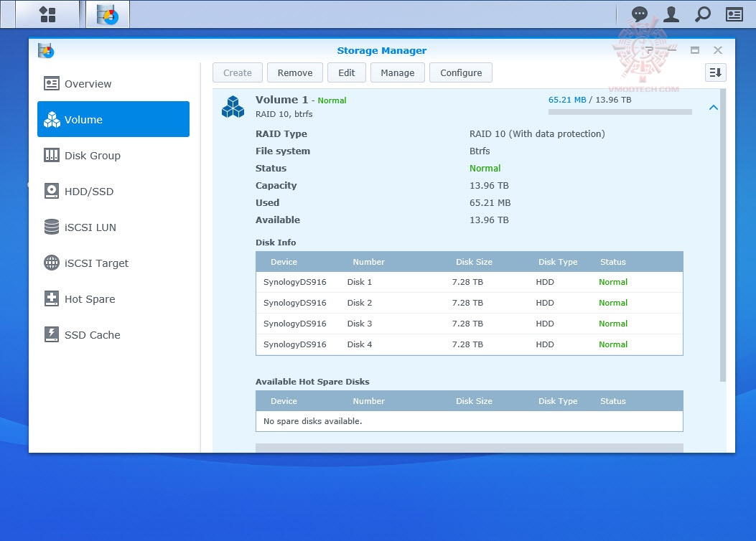Click the volume list vertical scrollbar

(x=723, y=235)
